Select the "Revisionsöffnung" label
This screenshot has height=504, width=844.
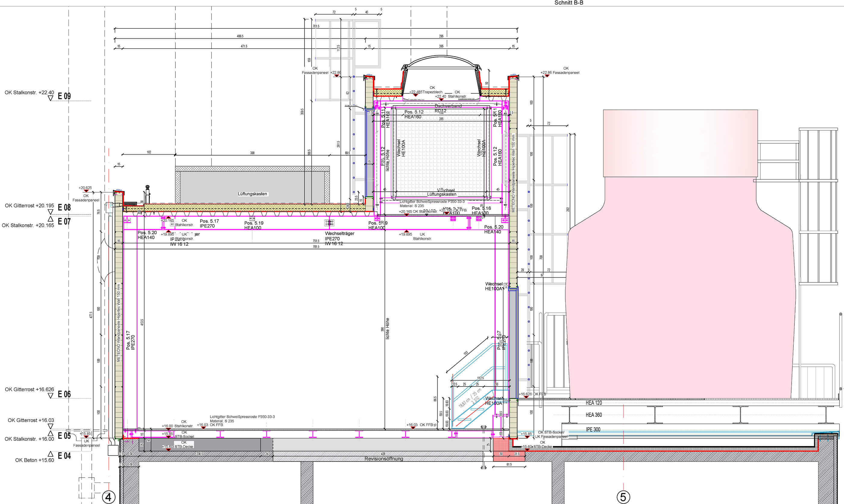[384, 459]
